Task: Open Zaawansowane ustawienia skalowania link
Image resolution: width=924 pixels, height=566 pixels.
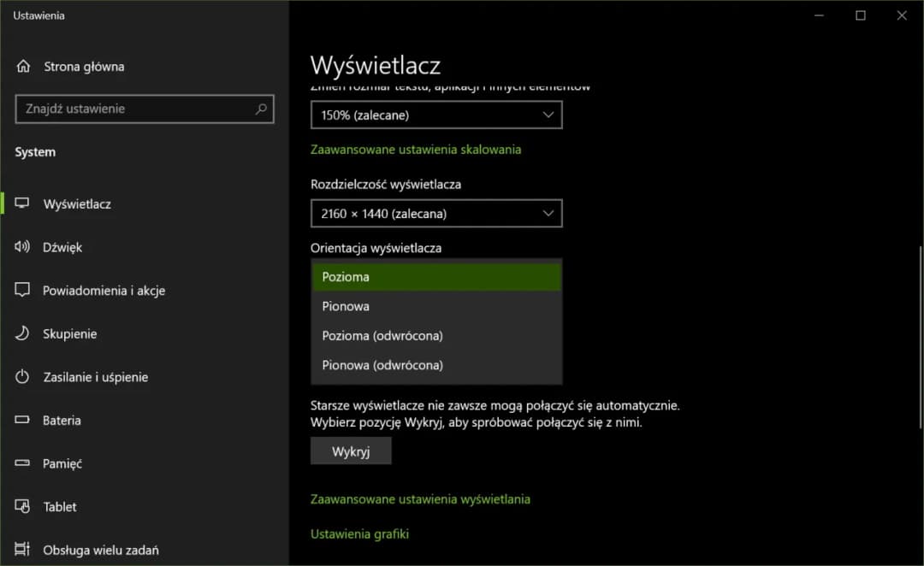Action: click(416, 149)
